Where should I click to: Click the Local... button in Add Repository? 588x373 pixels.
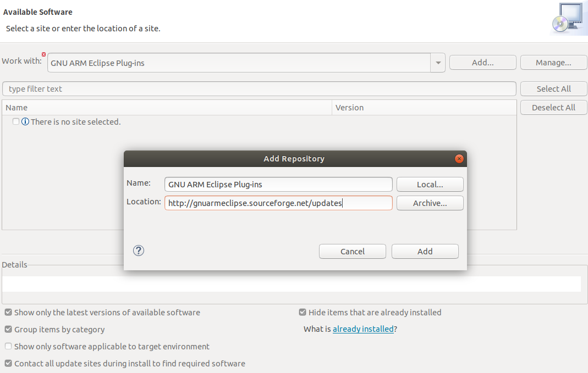[430, 184]
